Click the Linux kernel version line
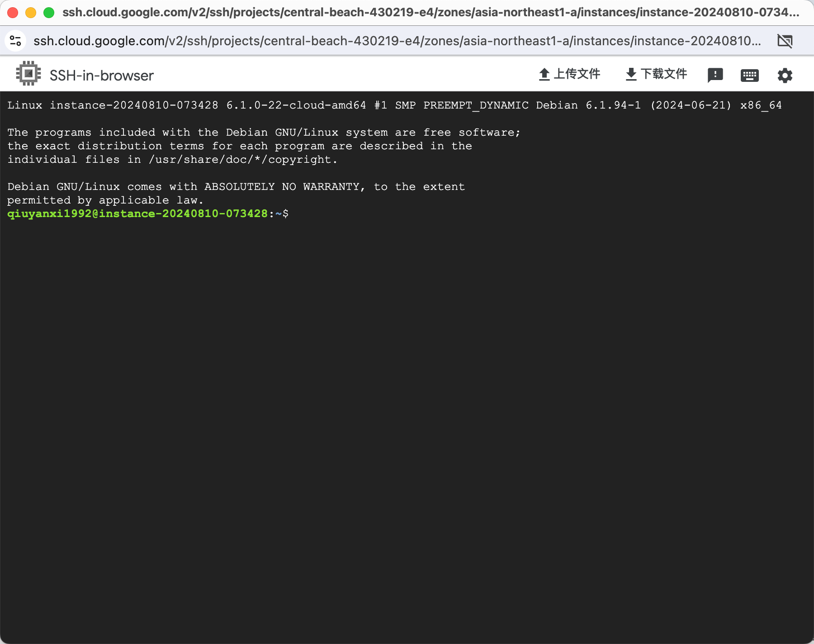Screen dimensions: 814x644 (x=394, y=105)
